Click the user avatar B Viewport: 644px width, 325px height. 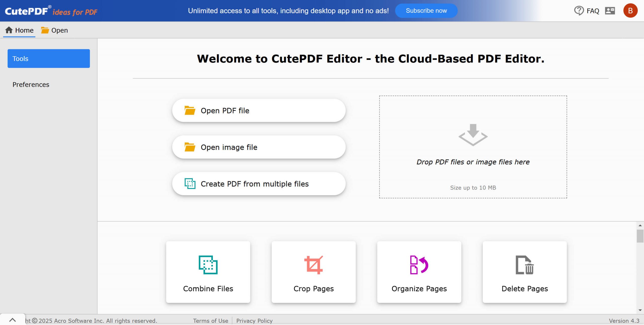click(630, 11)
